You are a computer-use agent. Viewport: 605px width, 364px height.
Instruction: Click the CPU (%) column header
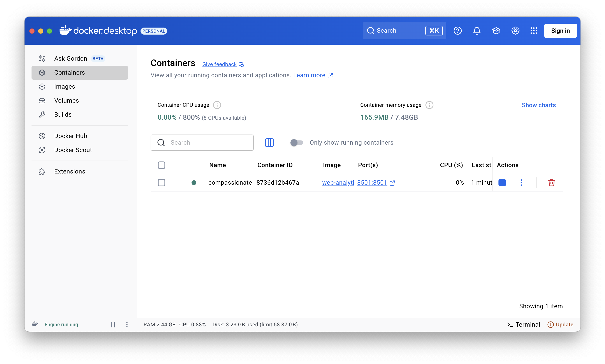(x=451, y=165)
